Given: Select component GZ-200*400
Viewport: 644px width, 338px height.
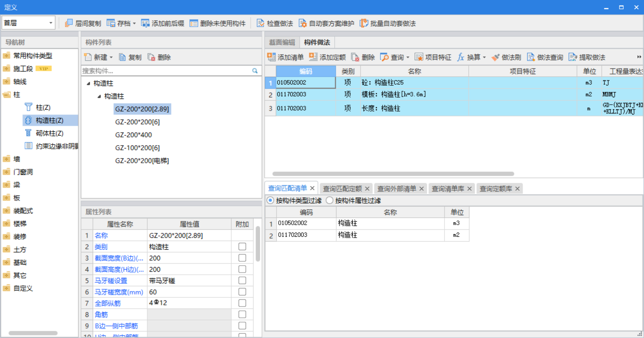Looking at the screenshot, I should [x=134, y=135].
